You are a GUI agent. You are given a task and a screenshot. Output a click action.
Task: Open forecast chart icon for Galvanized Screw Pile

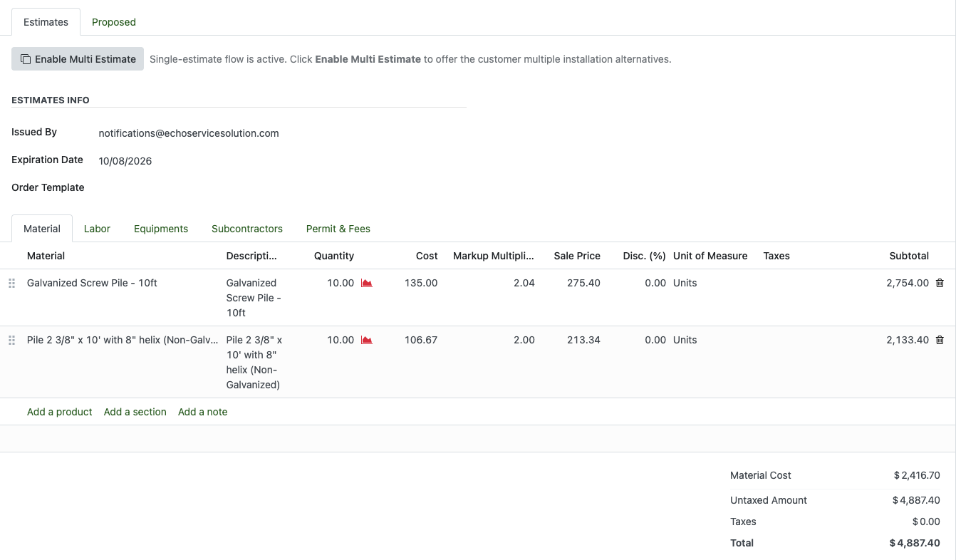pos(367,283)
